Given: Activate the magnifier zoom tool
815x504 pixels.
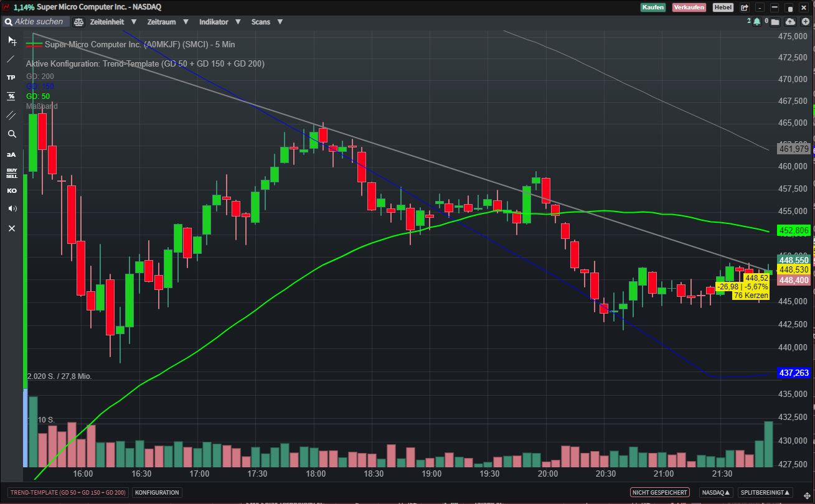Looking at the screenshot, I should click(11, 134).
